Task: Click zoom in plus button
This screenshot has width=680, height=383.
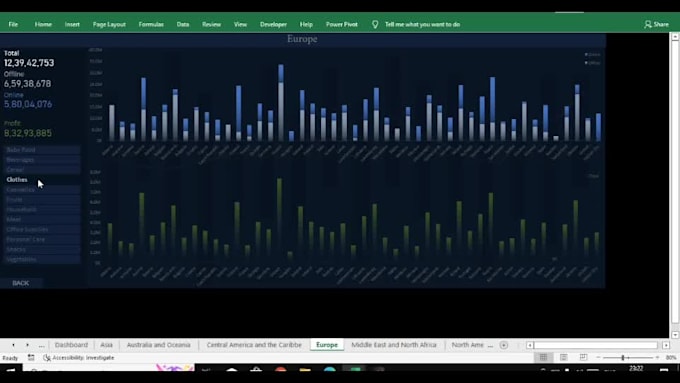Action: (657, 357)
